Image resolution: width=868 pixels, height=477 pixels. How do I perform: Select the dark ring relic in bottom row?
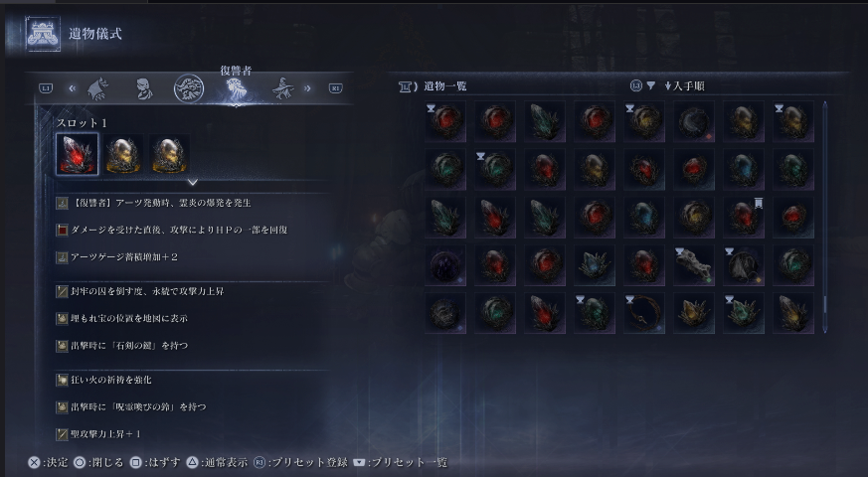point(644,313)
